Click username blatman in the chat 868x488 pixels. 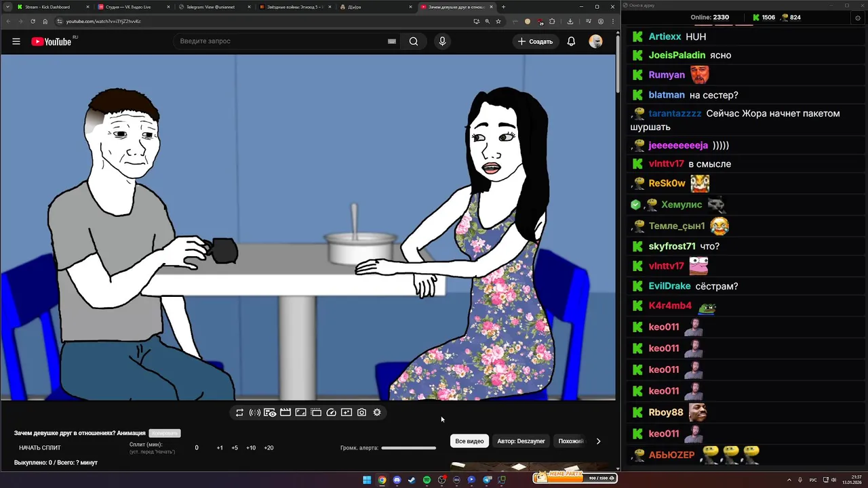[x=667, y=95]
